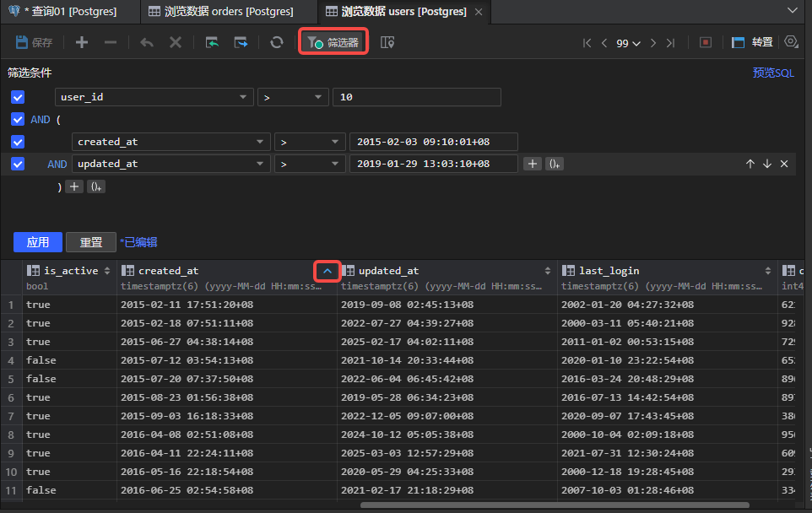Uncheck the updated_at filter condition
This screenshot has height=513, width=812.
pyautogui.click(x=18, y=164)
